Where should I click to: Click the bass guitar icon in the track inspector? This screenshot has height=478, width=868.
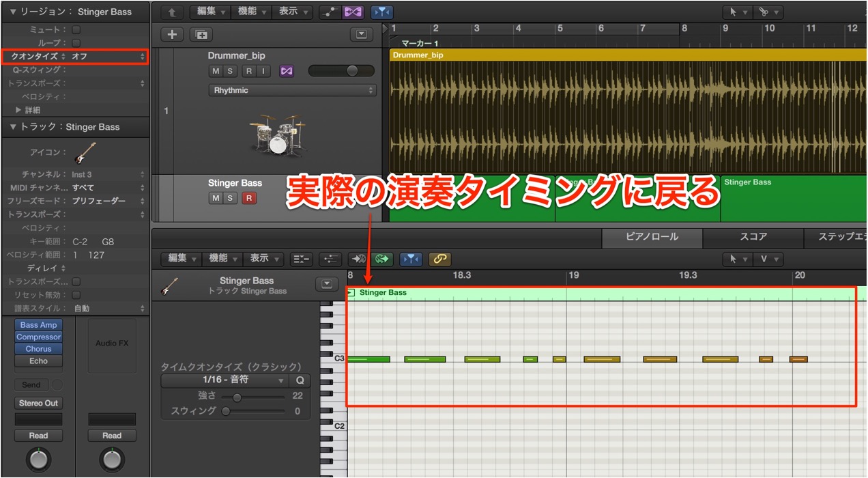pos(85,153)
